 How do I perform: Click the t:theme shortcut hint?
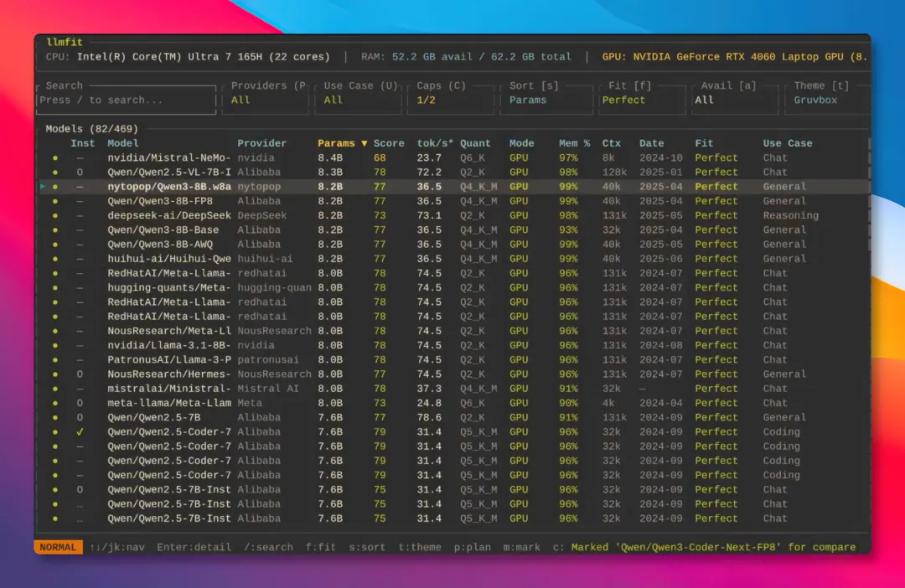tap(420, 547)
